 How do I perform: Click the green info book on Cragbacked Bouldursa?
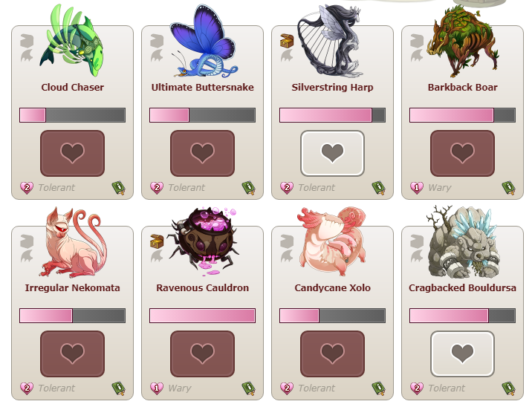tap(508, 388)
